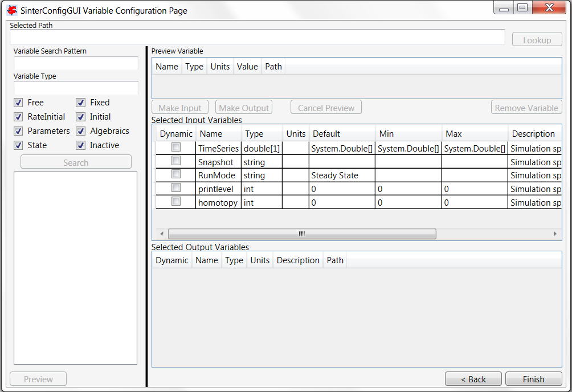Click inside the Selected Path field
The image size is (572, 392).
pos(256,36)
